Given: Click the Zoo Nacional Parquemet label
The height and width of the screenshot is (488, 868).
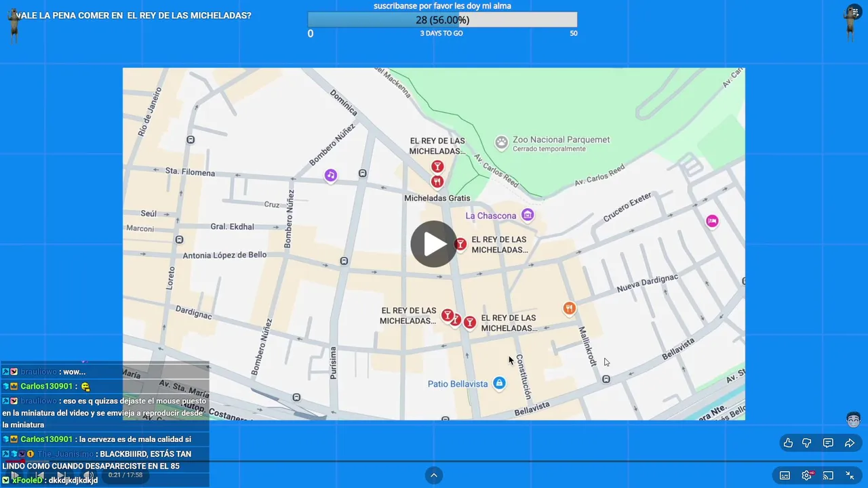Looking at the screenshot, I should pos(561,140).
